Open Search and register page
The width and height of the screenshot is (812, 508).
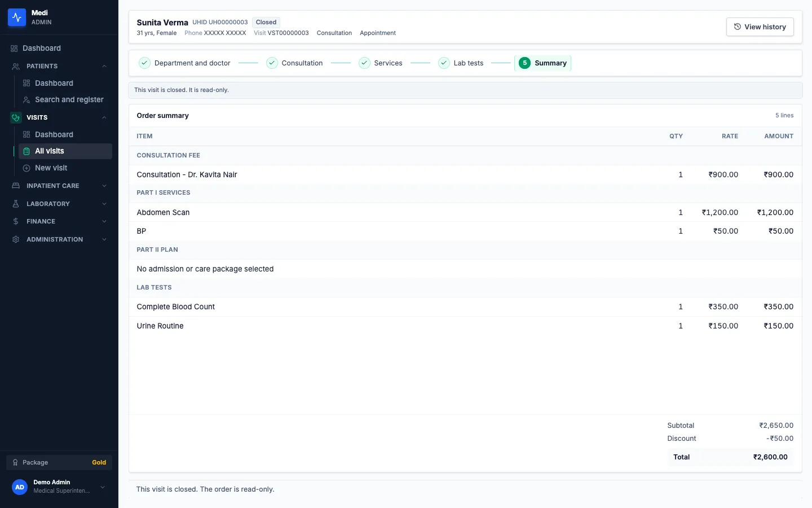[65, 100]
